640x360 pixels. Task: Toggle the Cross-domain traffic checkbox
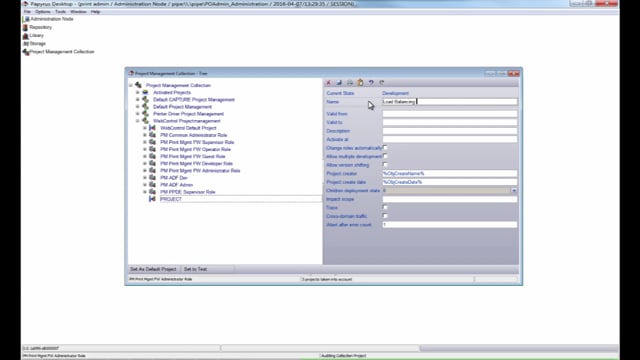point(385,216)
